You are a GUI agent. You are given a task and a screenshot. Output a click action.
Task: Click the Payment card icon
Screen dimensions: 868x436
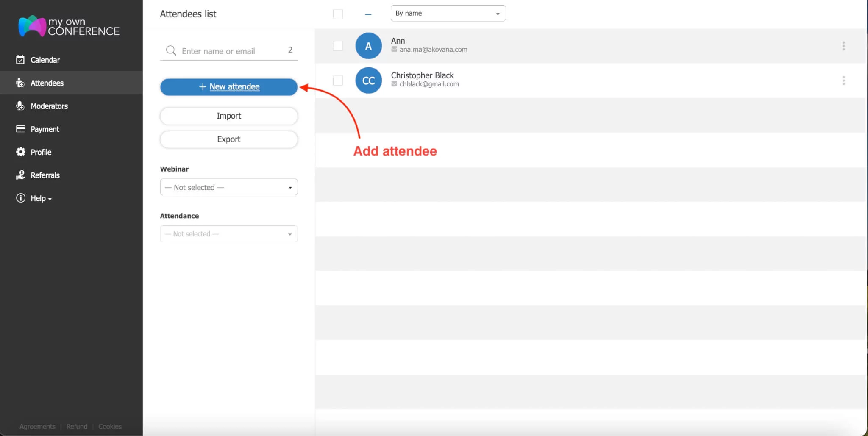coord(20,129)
